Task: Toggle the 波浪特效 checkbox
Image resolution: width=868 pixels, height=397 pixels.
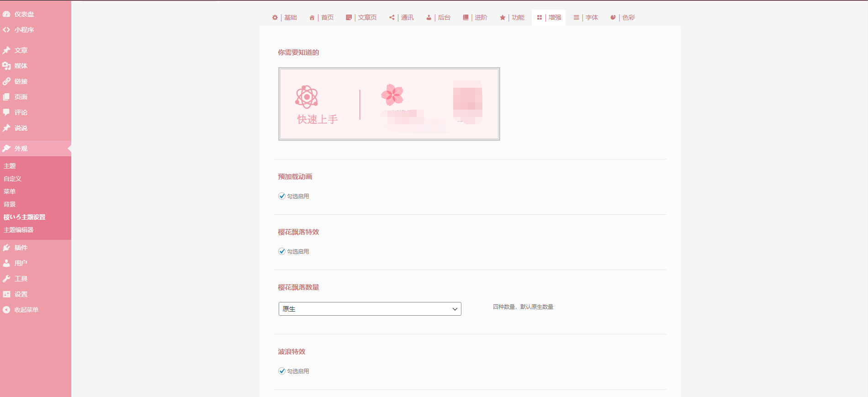Action: (282, 371)
